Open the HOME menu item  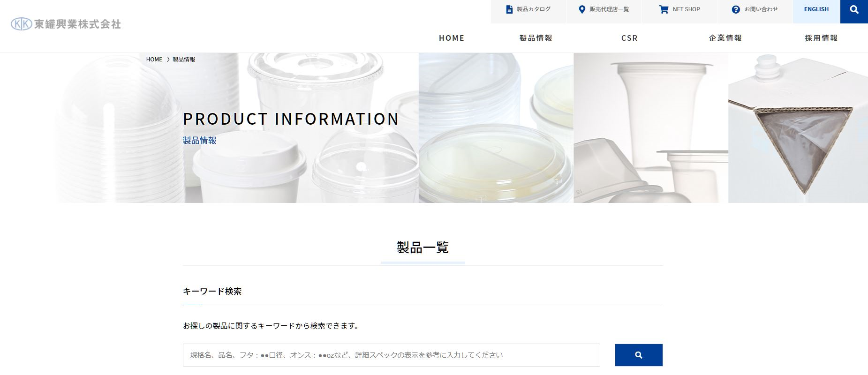[x=452, y=38]
